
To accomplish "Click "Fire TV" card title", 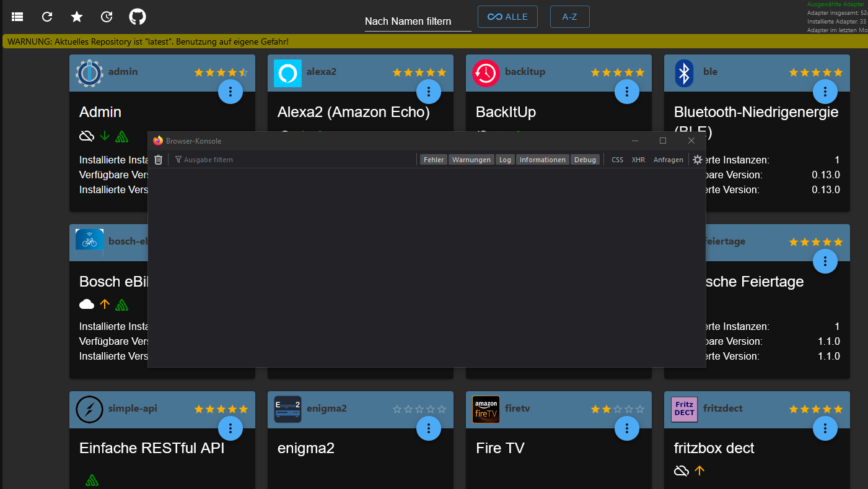I will click(x=500, y=448).
